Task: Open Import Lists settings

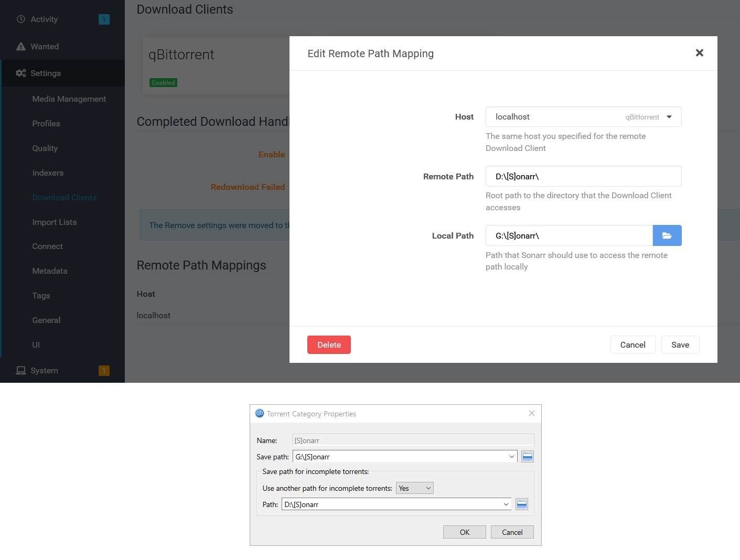Action: pos(55,222)
